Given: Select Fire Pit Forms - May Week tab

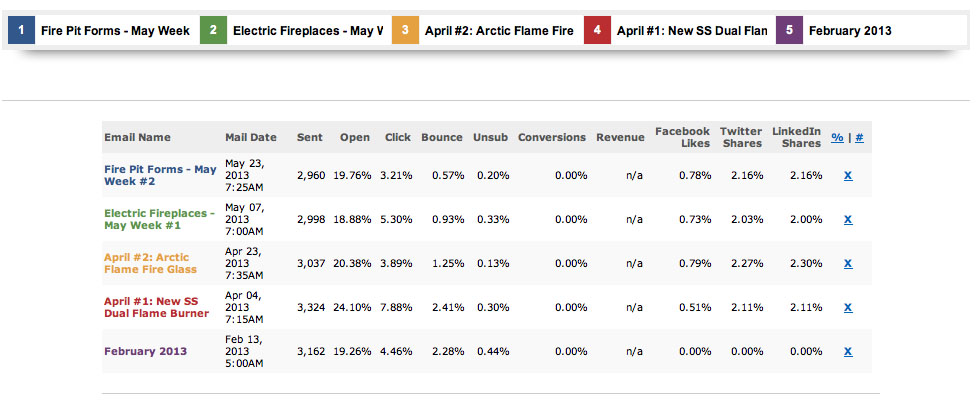Looking at the screenshot, I should pyautogui.click(x=115, y=30).
